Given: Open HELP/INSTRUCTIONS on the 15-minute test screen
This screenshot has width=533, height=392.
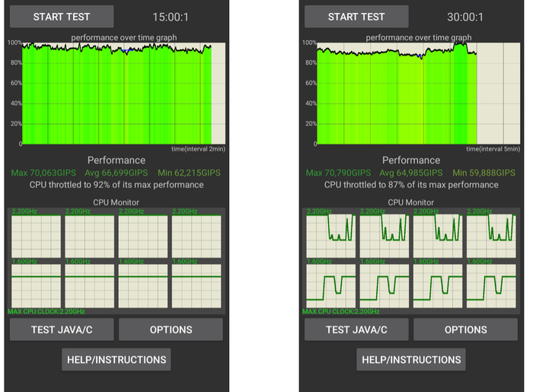Looking at the screenshot, I should (116, 359).
